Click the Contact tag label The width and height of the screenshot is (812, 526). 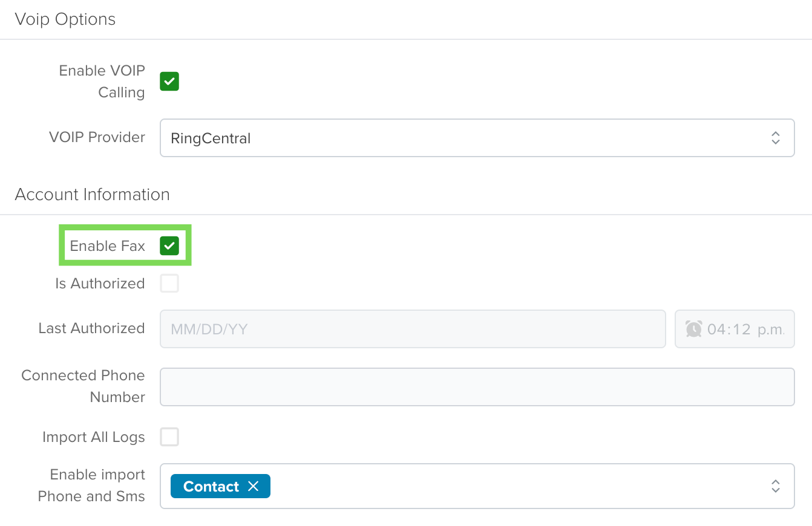pyautogui.click(x=211, y=486)
